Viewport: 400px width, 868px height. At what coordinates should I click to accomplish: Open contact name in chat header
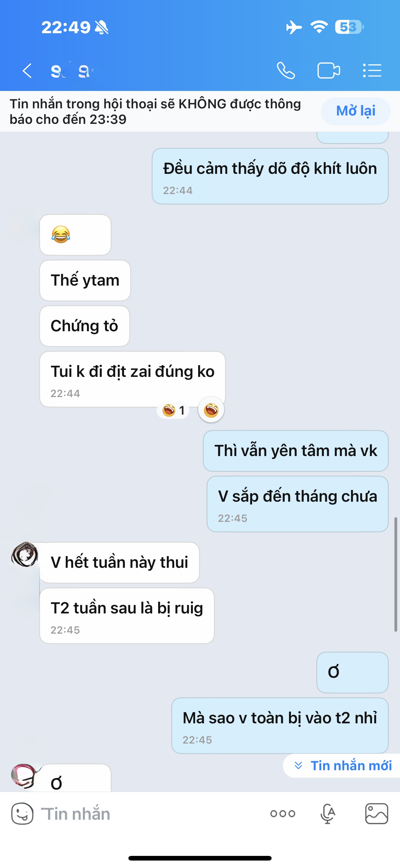point(71,71)
